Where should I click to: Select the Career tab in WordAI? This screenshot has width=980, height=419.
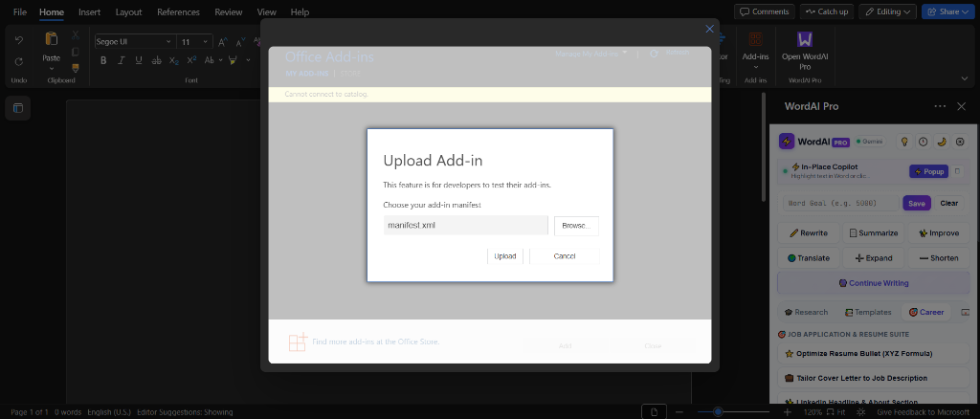(x=926, y=312)
